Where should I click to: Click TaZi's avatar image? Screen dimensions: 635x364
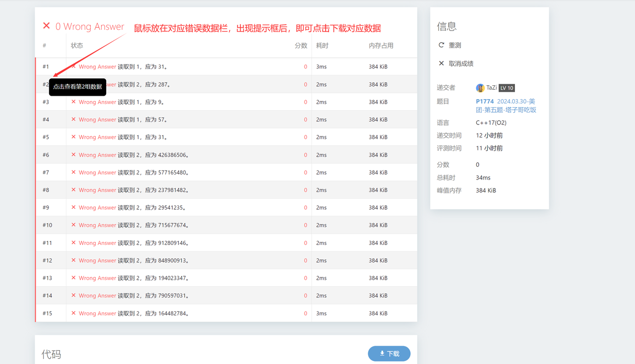point(480,88)
